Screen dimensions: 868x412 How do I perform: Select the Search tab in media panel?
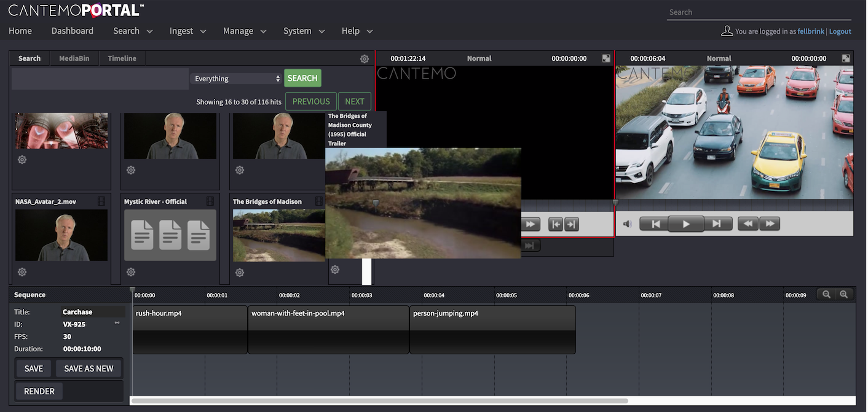coord(30,58)
